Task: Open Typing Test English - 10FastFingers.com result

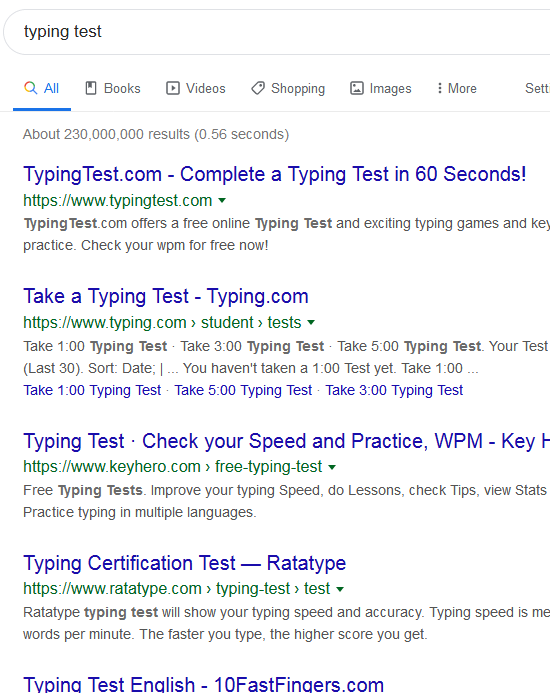Action: pyautogui.click(x=203, y=685)
